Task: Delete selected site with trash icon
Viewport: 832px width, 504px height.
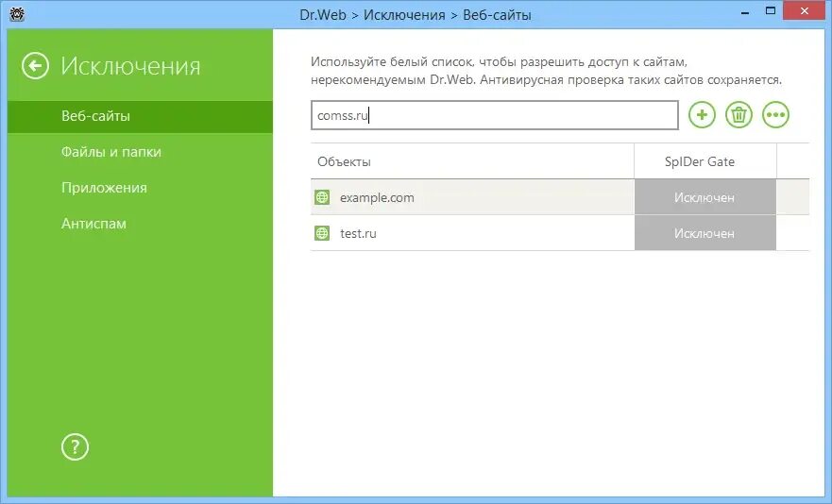Action: 739,114
